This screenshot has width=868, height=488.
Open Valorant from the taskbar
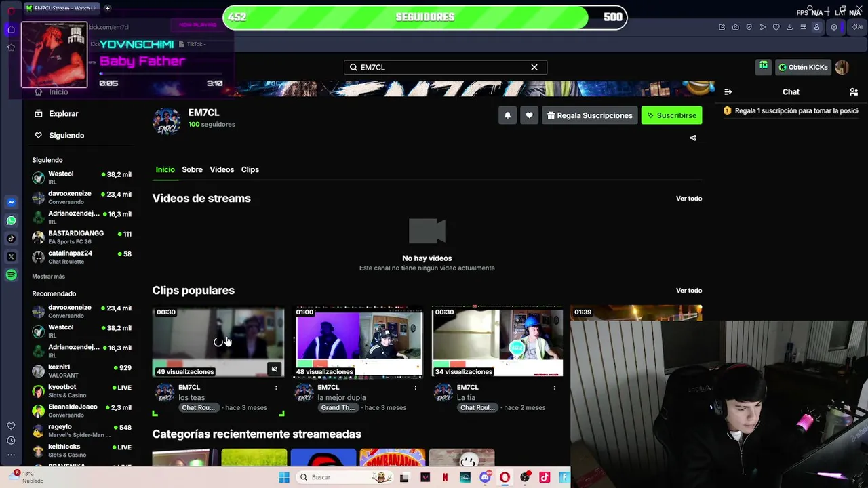425,477
